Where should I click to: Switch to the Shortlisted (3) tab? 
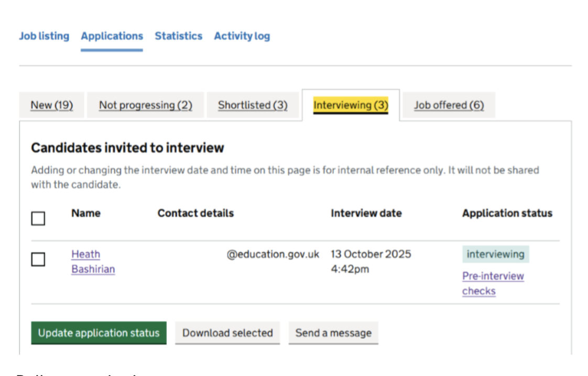point(253,105)
